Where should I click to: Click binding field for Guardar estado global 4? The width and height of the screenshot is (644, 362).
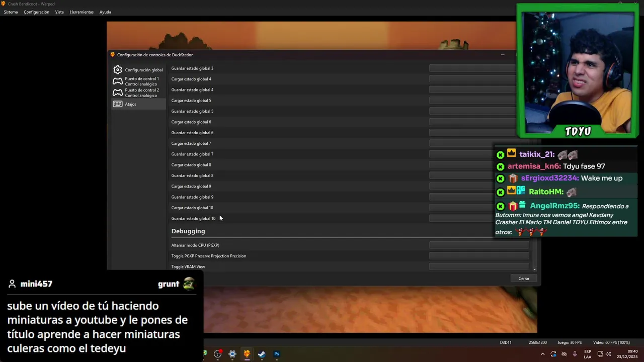pos(472,89)
